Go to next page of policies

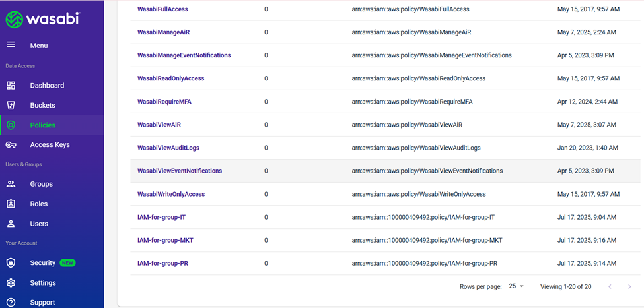pyautogui.click(x=629, y=286)
